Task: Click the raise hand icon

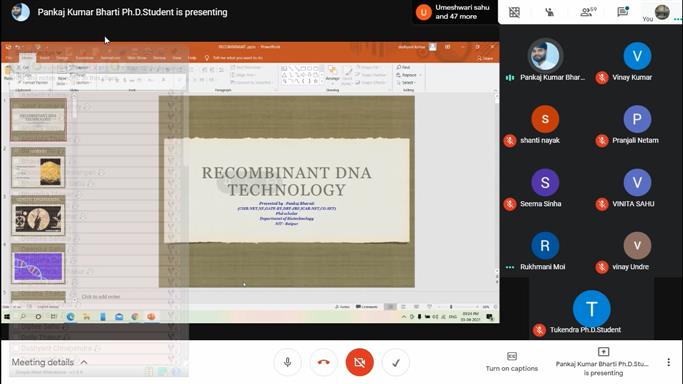Action: (x=550, y=12)
